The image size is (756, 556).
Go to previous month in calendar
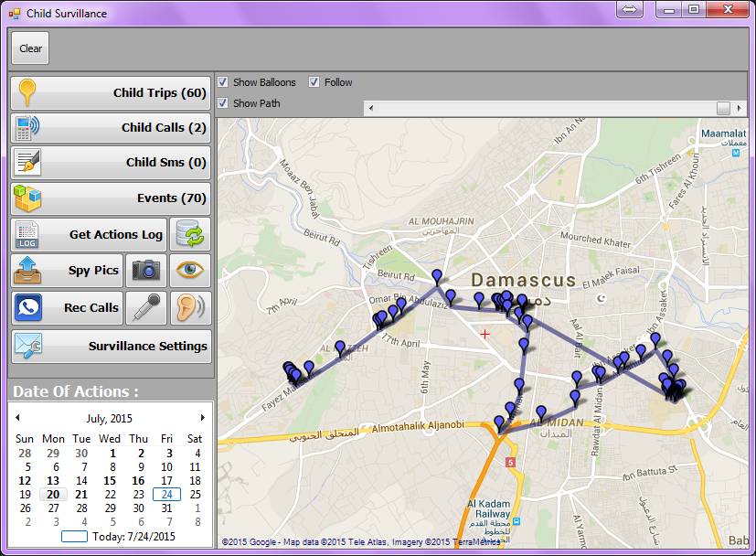[17, 418]
